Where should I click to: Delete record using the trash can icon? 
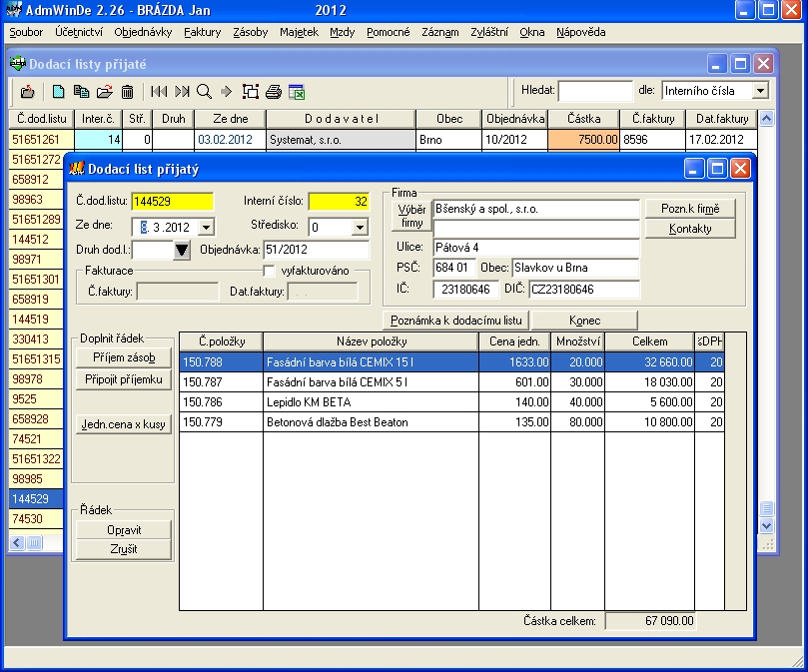[127, 92]
